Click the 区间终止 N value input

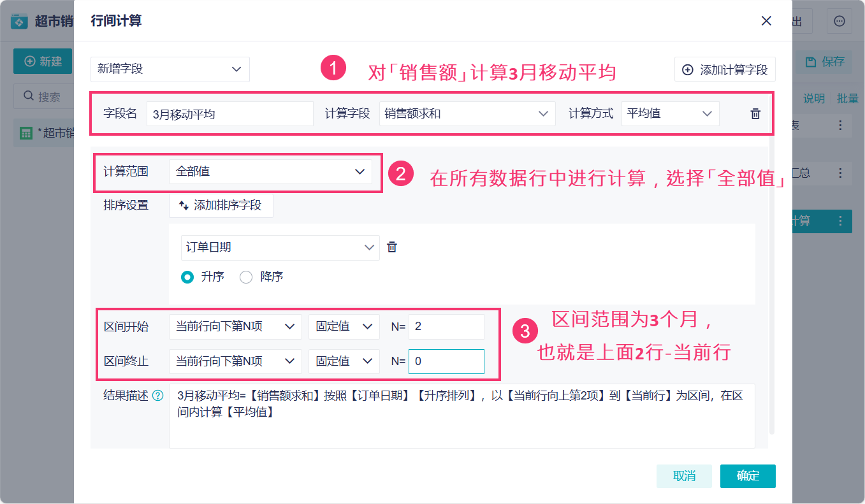tap(446, 361)
